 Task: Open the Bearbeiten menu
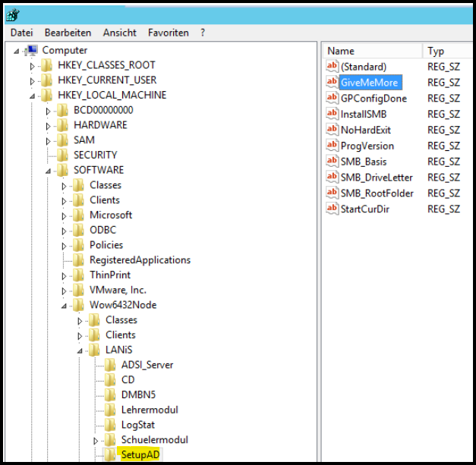[68, 33]
